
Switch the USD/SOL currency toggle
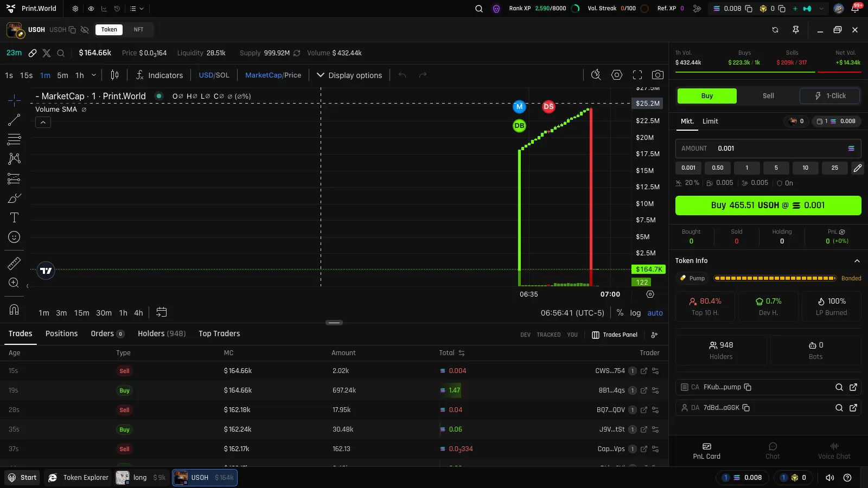pos(214,75)
